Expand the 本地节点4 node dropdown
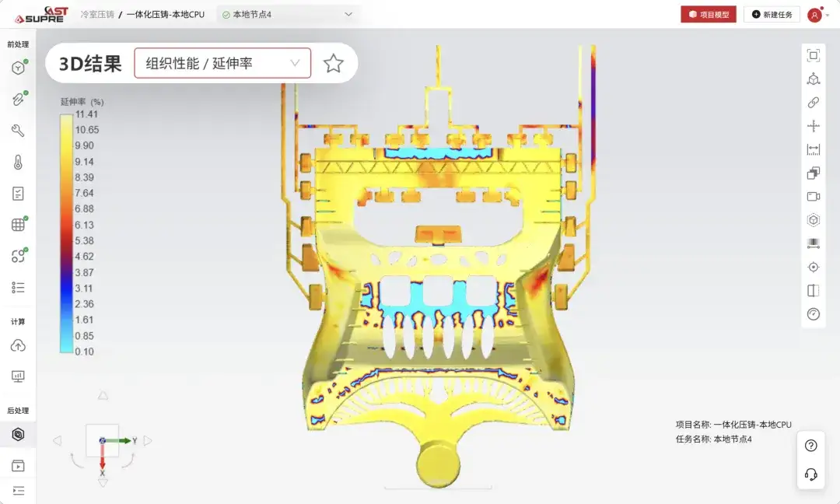840x504 pixels. (288, 15)
